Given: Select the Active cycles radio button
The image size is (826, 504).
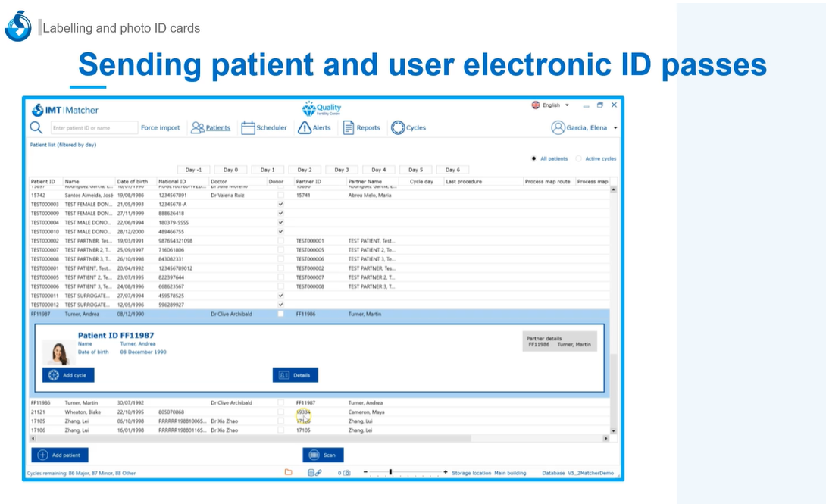Looking at the screenshot, I should tap(579, 159).
